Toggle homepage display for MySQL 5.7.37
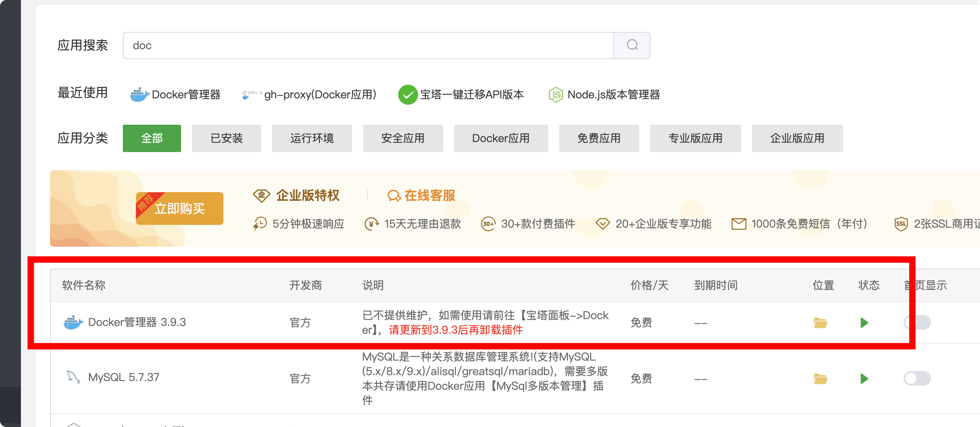Screen dimensions: 980x427 point(917,378)
